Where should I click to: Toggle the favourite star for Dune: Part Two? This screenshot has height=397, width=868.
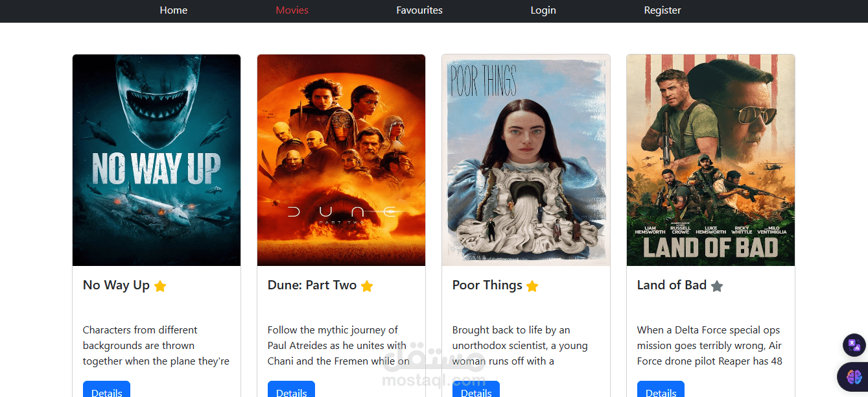tap(367, 286)
